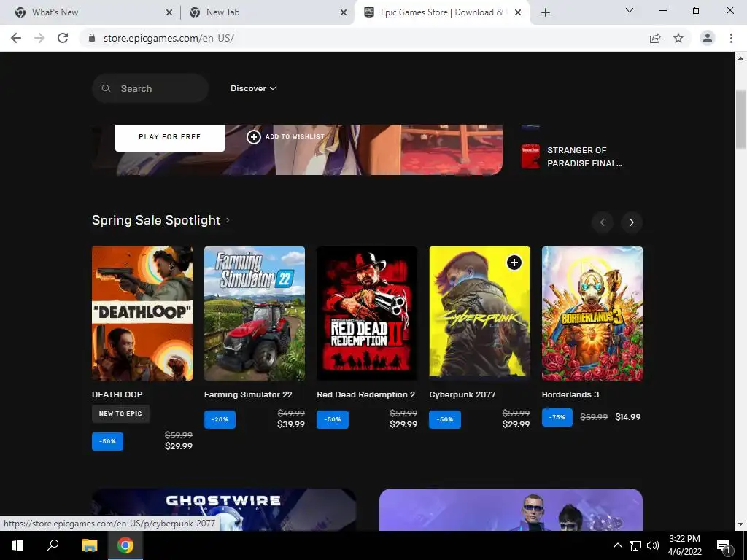Switch to the What's New tab
Viewport: 747px width, 560px height.
tap(90, 12)
